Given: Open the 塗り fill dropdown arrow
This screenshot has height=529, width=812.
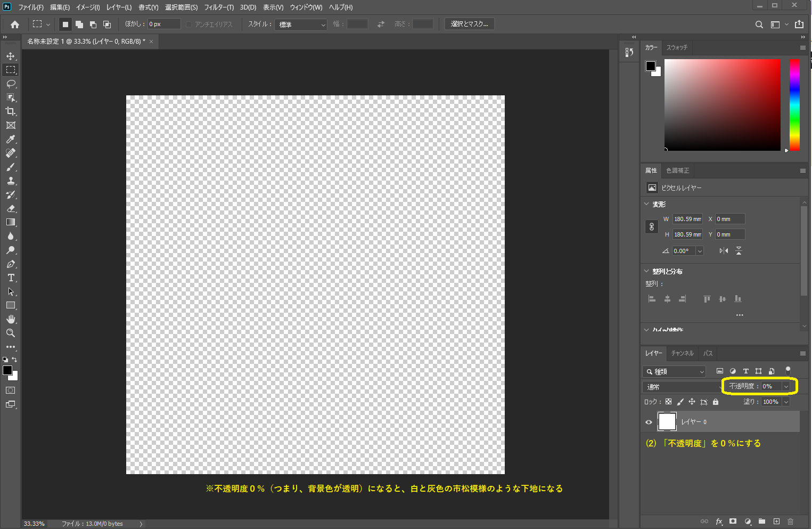Looking at the screenshot, I should point(786,402).
